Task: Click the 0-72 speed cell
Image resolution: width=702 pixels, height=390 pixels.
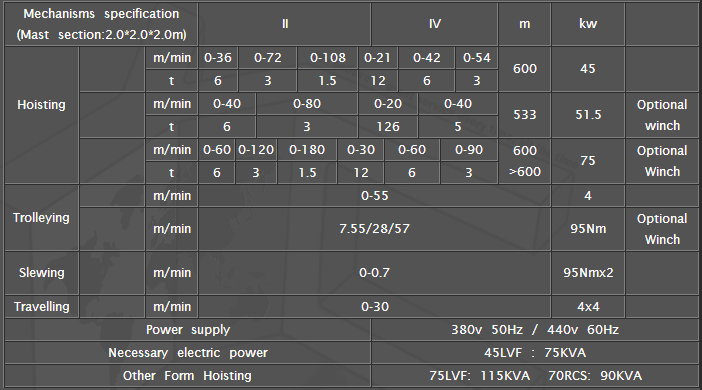Action: 268,58
